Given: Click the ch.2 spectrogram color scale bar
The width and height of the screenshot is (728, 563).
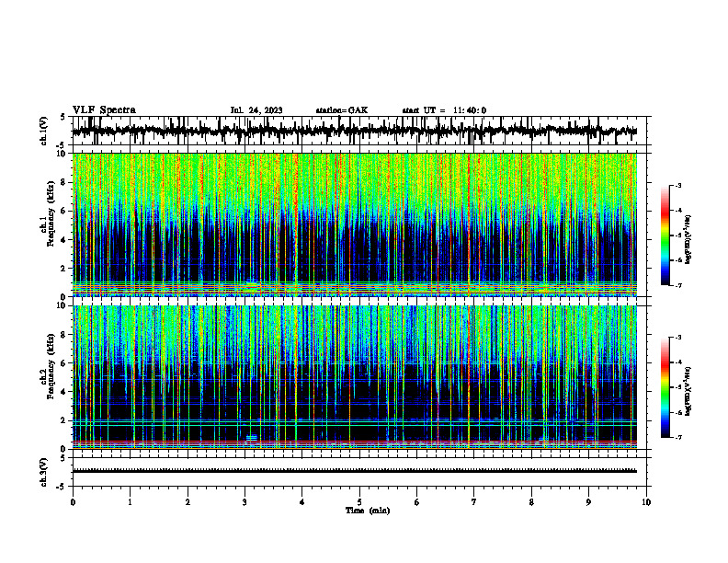Looking at the screenshot, I should pos(665,387).
